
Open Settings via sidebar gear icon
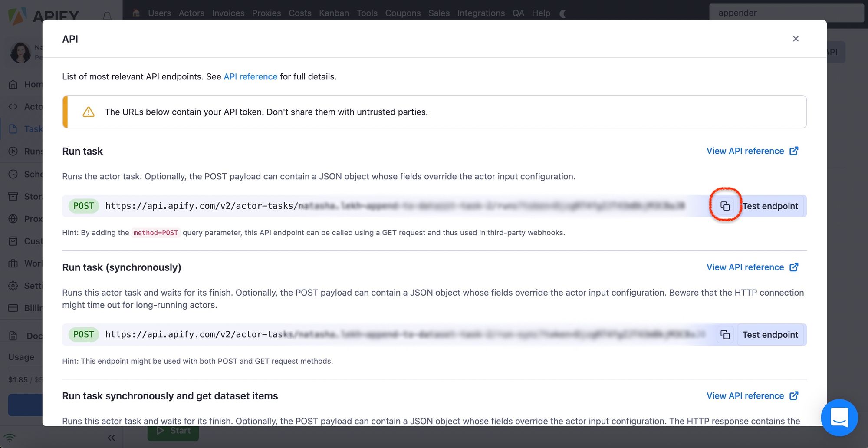pyautogui.click(x=13, y=286)
